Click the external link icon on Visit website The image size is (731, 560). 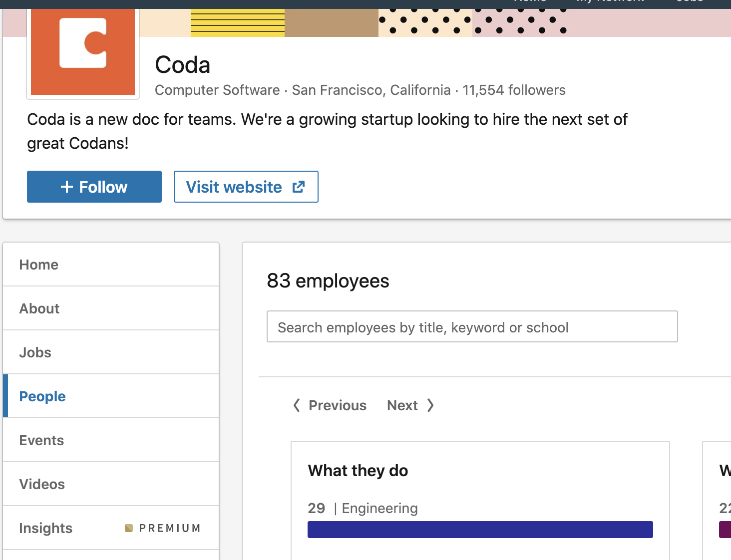299,187
